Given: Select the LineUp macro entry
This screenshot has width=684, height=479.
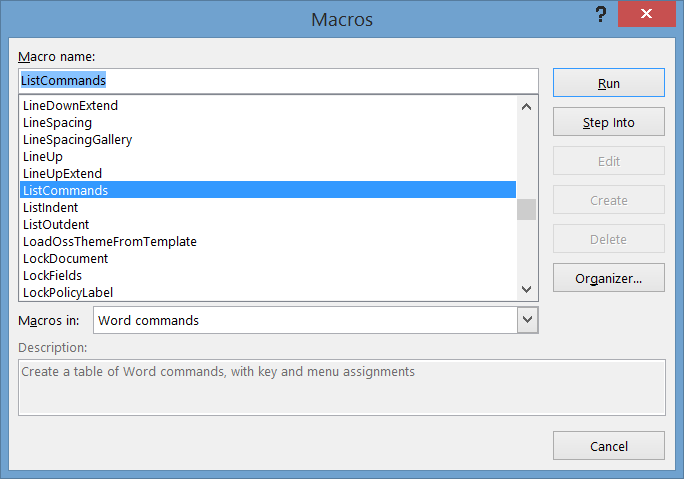Looking at the screenshot, I should pyautogui.click(x=268, y=156).
